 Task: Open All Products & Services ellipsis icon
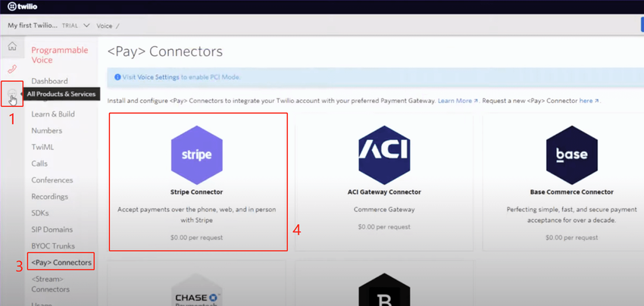[x=12, y=93]
